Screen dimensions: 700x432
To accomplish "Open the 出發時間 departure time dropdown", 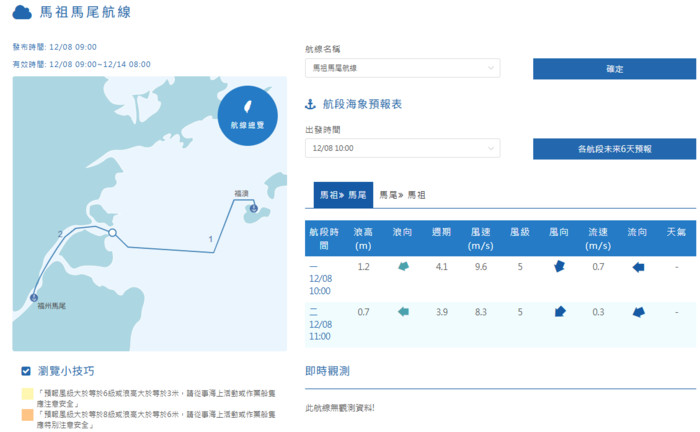I will pyautogui.click(x=402, y=148).
